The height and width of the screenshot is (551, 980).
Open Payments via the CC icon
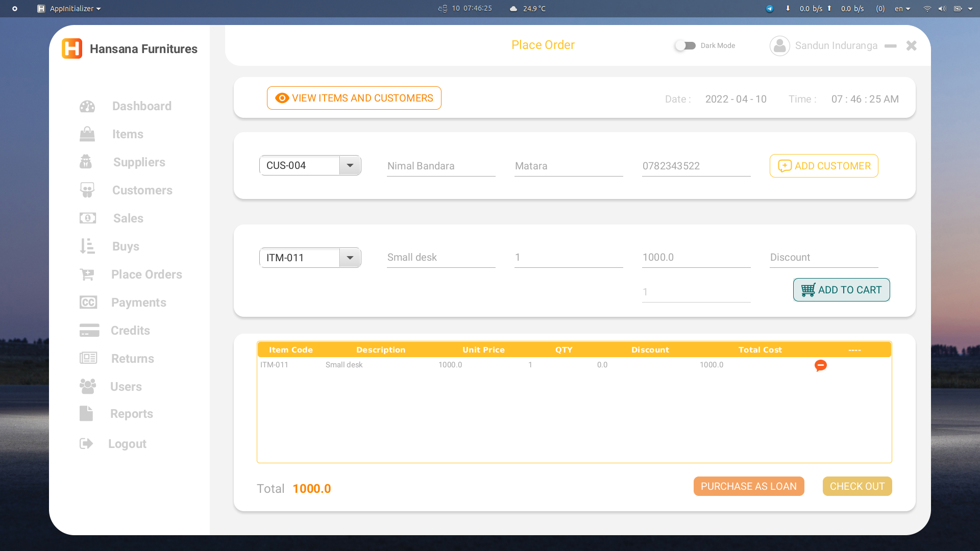point(87,302)
